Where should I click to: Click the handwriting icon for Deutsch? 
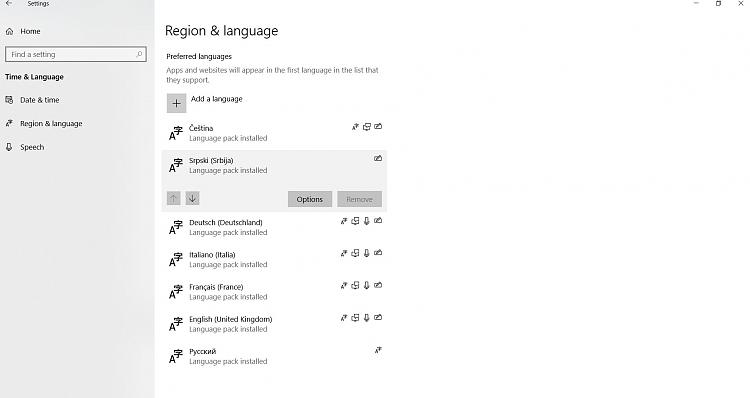pos(378,221)
